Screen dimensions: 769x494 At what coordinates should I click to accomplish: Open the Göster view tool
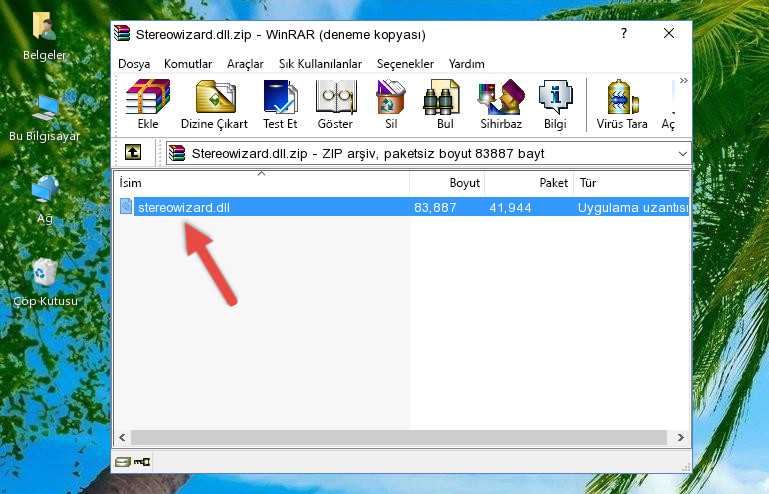[x=335, y=104]
